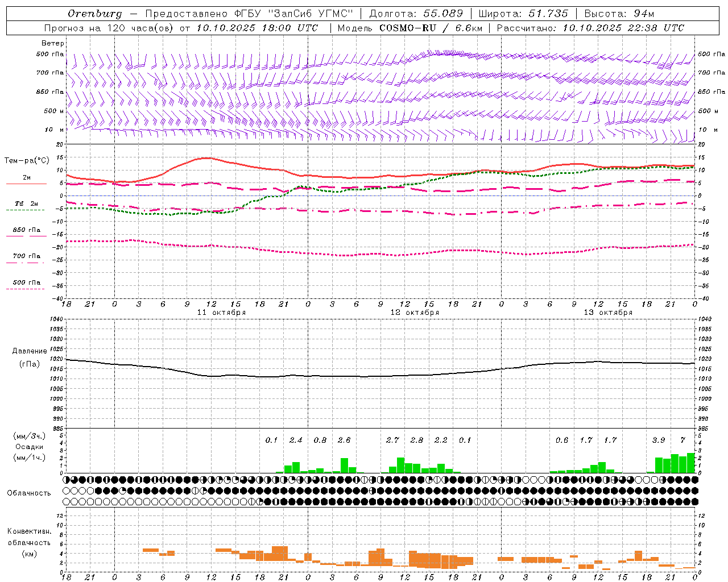Click the (мм/3ч.) unit label
Screen dimensions: 728x582
[30, 436]
